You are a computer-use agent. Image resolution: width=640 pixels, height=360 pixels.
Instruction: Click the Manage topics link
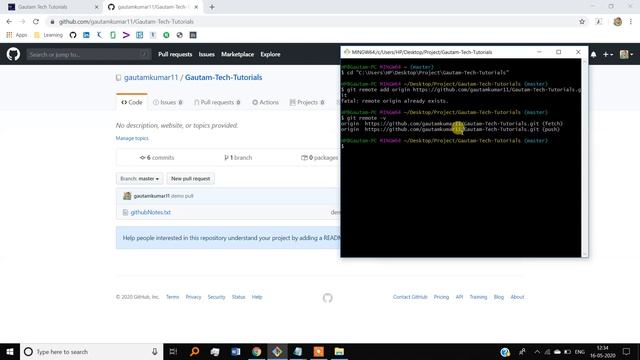tap(132, 138)
